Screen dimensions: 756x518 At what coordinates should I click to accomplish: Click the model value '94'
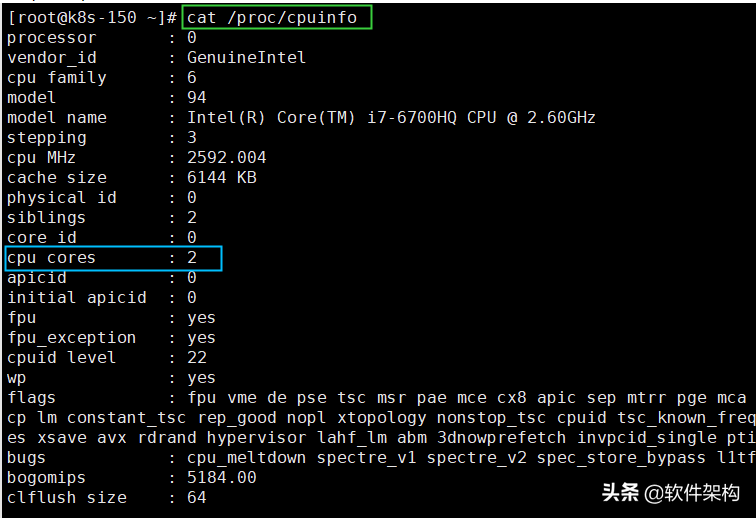(x=197, y=98)
